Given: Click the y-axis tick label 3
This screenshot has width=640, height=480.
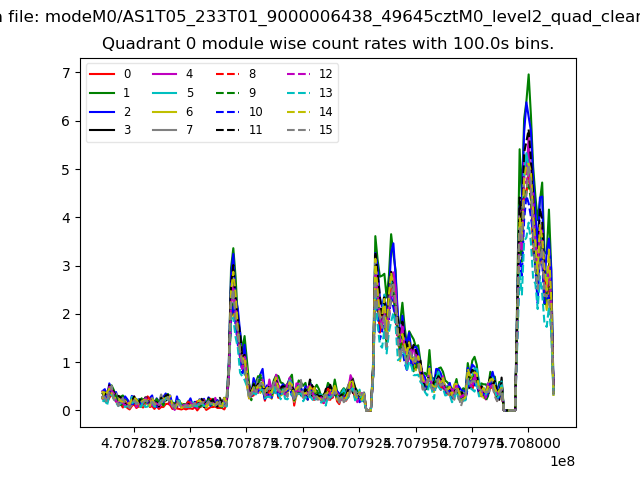Looking at the screenshot, I should 66,266.
